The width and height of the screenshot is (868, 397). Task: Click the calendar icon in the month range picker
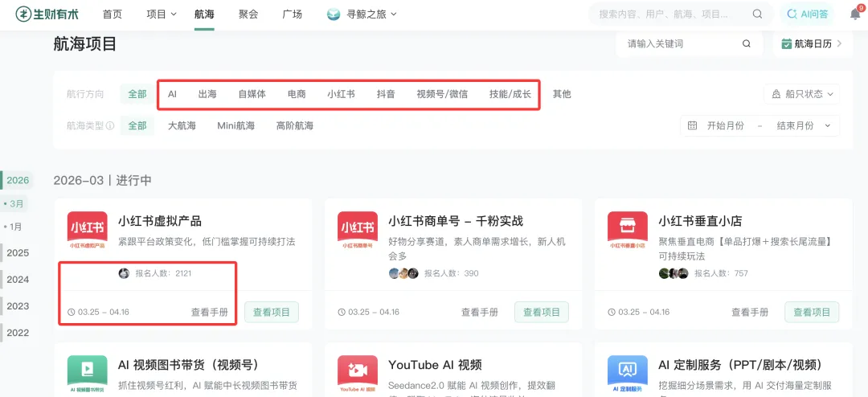[692, 125]
